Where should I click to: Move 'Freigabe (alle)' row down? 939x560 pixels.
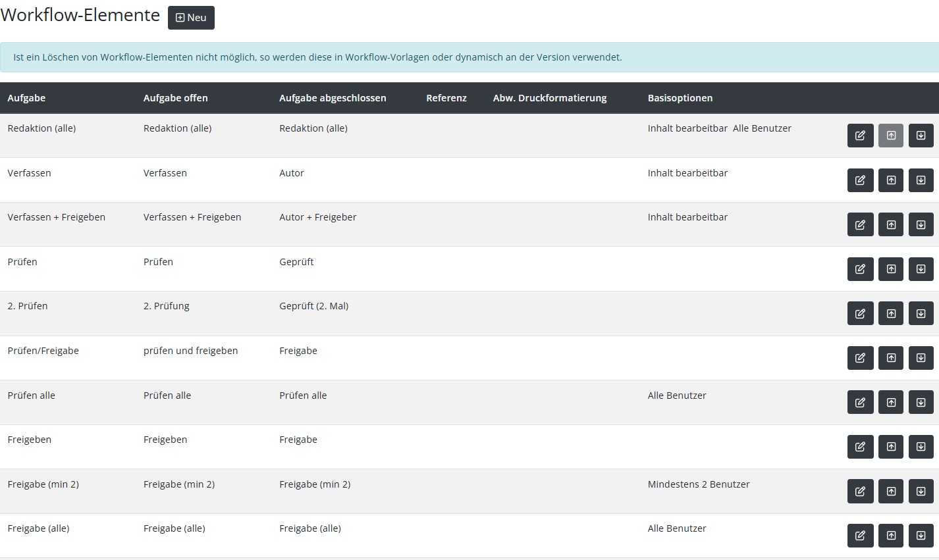pos(921,536)
